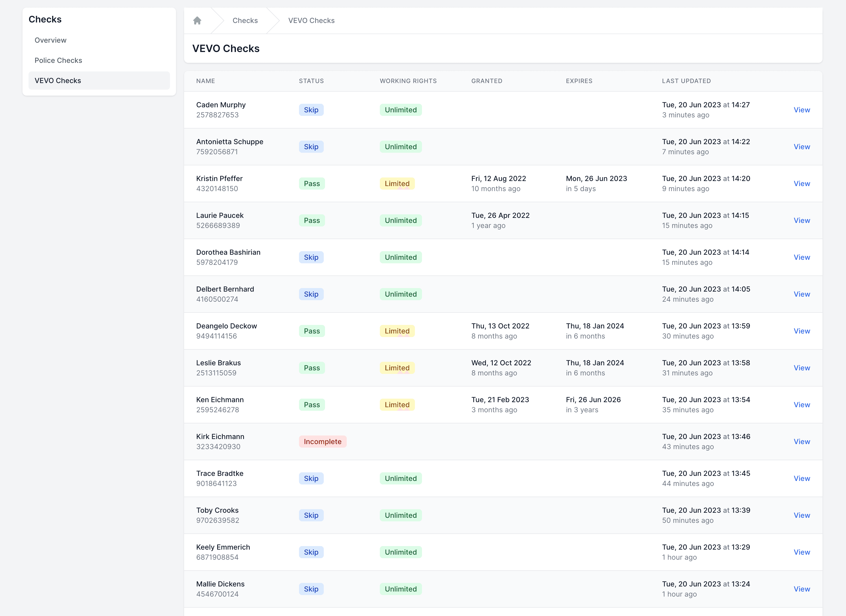View Leslie Brakus's VEVO check
This screenshot has width=846, height=616.
tap(802, 368)
